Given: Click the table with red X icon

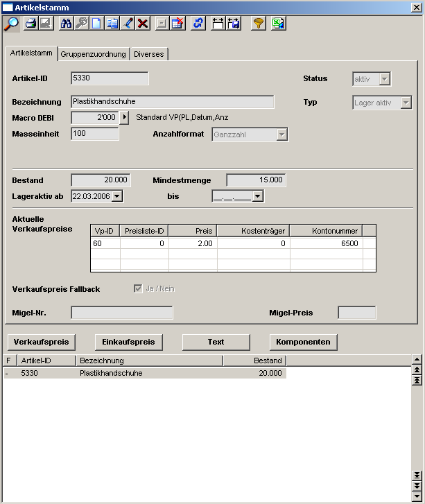Looking at the screenshot, I should coord(177,24).
